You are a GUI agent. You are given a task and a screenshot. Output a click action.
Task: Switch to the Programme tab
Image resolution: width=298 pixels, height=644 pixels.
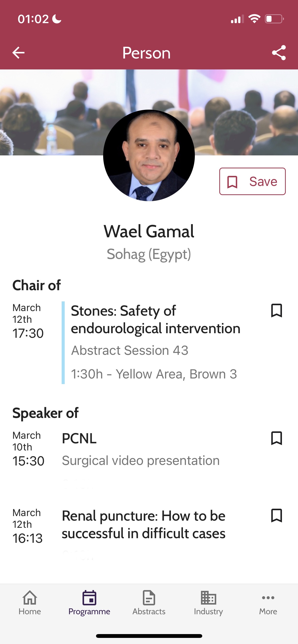pos(89,603)
